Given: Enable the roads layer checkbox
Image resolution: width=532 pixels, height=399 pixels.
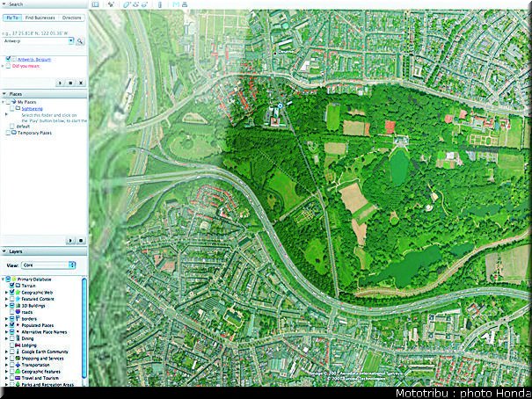Looking at the screenshot, I should pos(12,312).
